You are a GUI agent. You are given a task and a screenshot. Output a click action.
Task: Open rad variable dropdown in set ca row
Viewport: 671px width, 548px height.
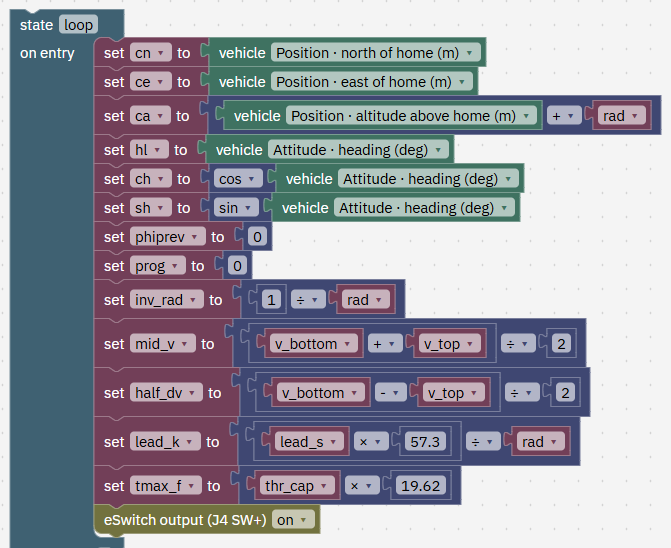[621, 116]
